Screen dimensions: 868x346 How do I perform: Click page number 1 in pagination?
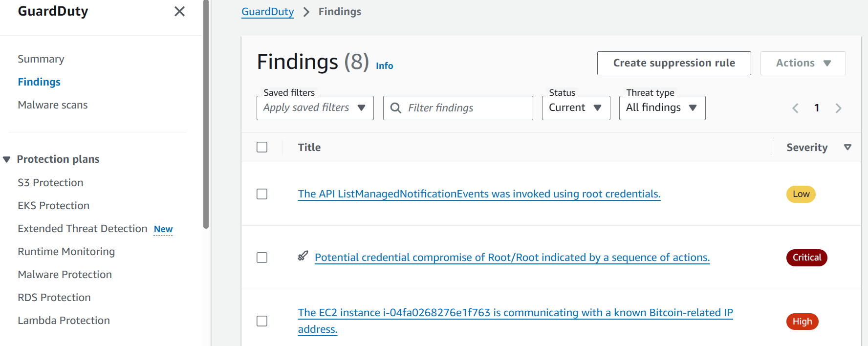(817, 108)
